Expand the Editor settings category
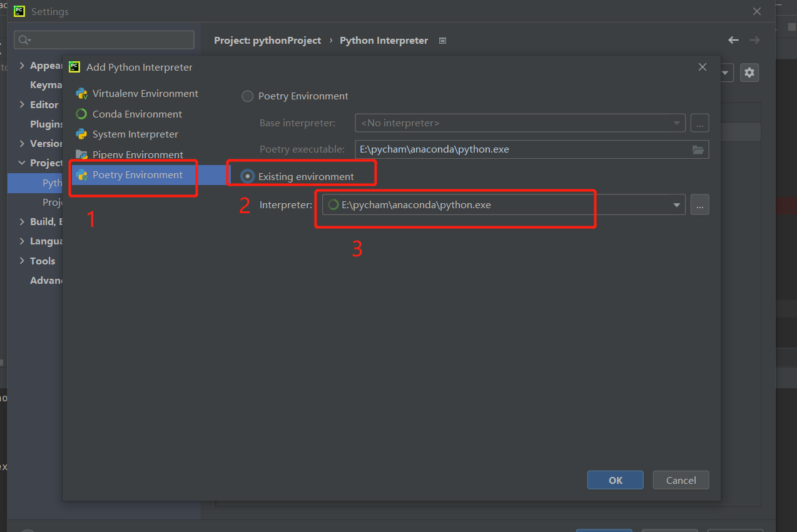The height and width of the screenshot is (532, 797). point(23,104)
